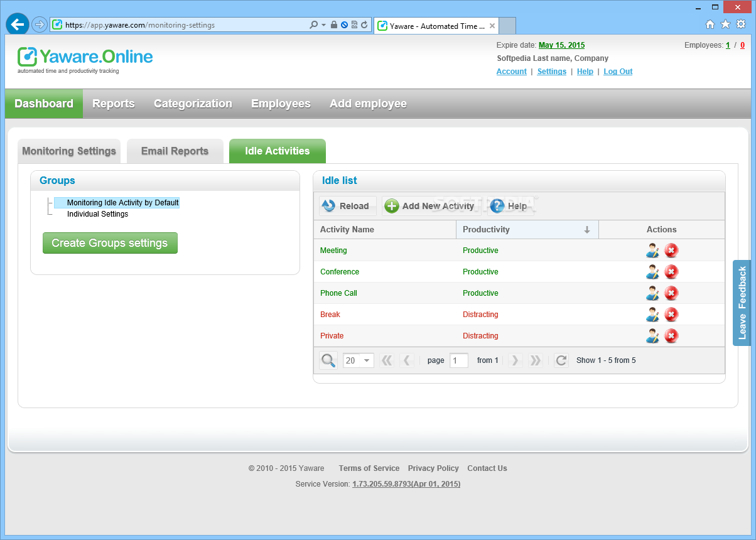Refresh the idle list grid in pager
This screenshot has height=540, width=756.
click(x=561, y=360)
